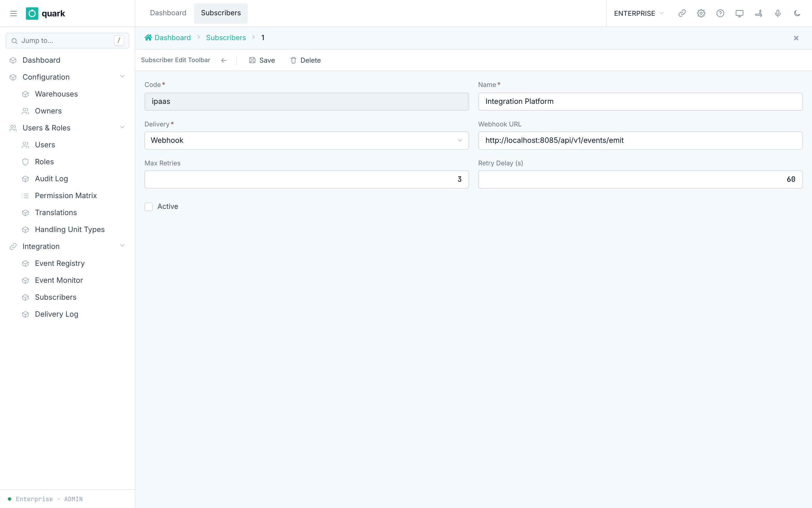Click the monitor display icon

tap(739, 14)
